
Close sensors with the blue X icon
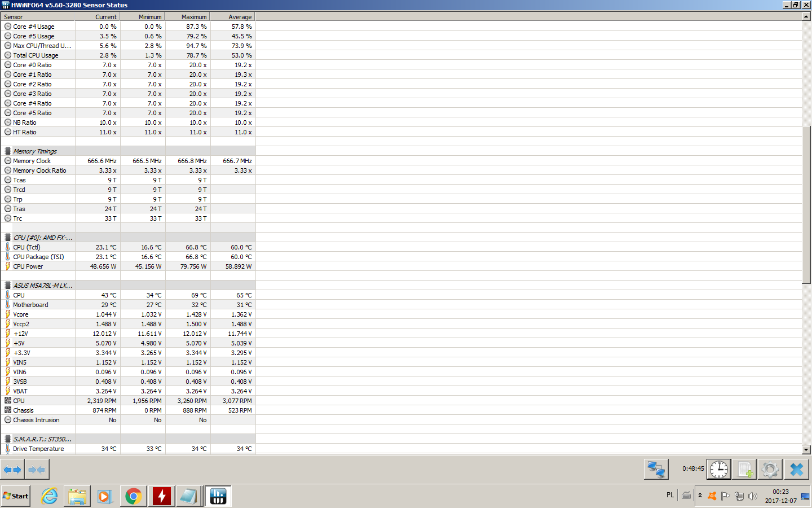tap(796, 469)
